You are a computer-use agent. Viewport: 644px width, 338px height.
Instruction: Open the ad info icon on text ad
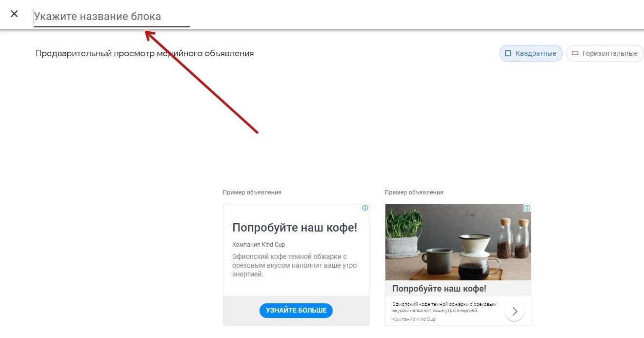click(365, 208)
